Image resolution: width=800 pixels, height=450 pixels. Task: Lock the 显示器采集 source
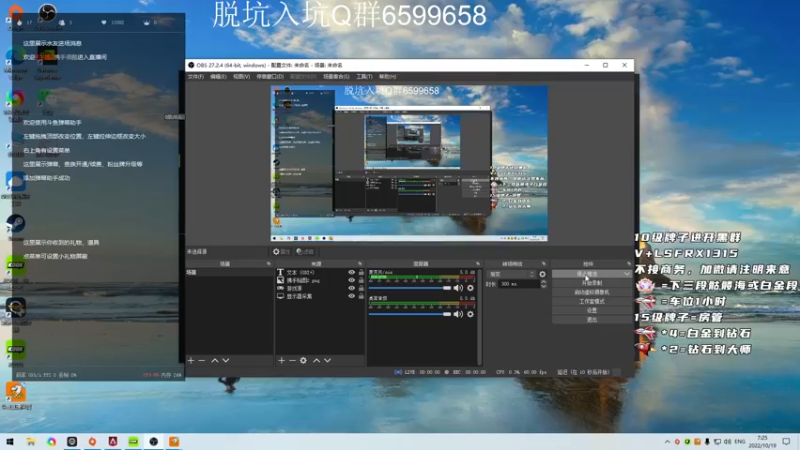point(361,296)
